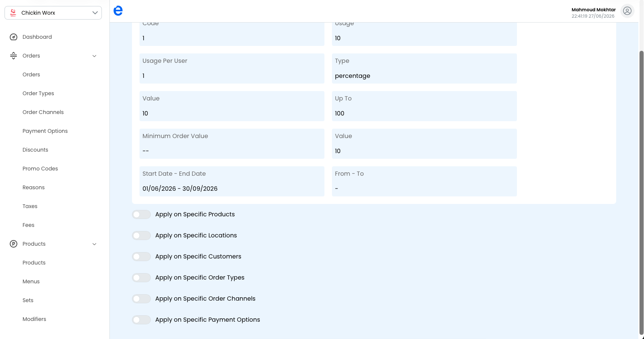
Task: Open the Orders submenu item
Action: (31, 74)
